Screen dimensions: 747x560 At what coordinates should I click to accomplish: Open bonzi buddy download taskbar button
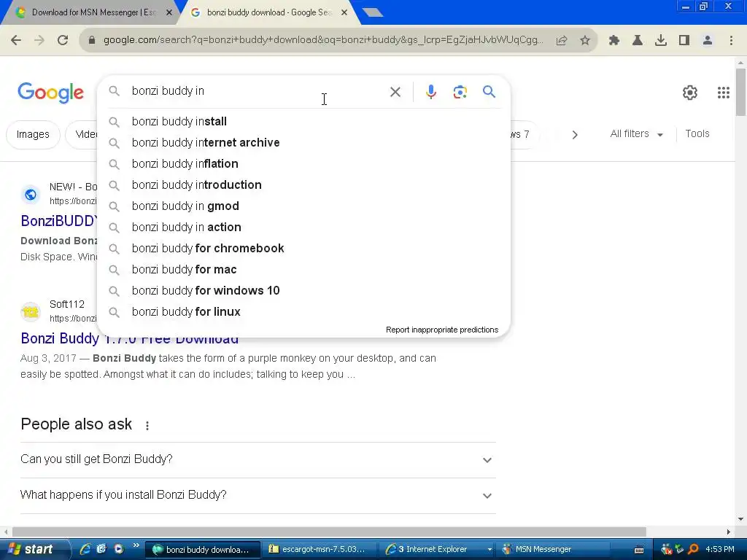click(x=203, y=550)
